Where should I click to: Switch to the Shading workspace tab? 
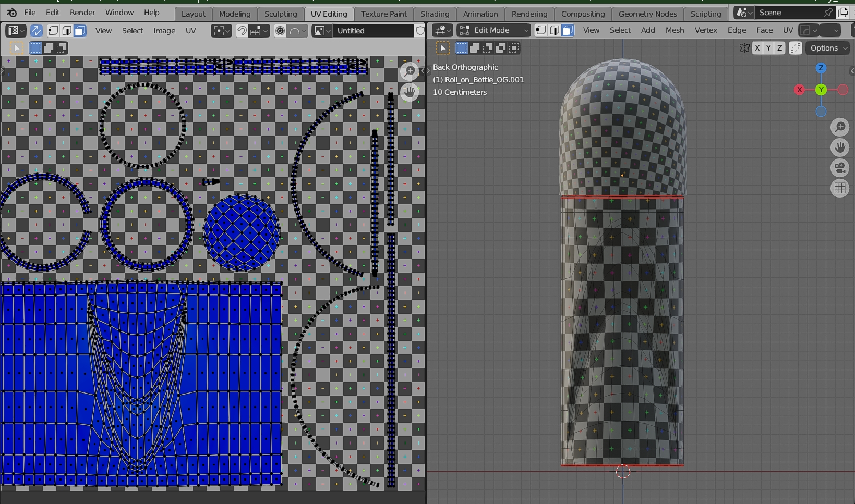pos(435,14)
